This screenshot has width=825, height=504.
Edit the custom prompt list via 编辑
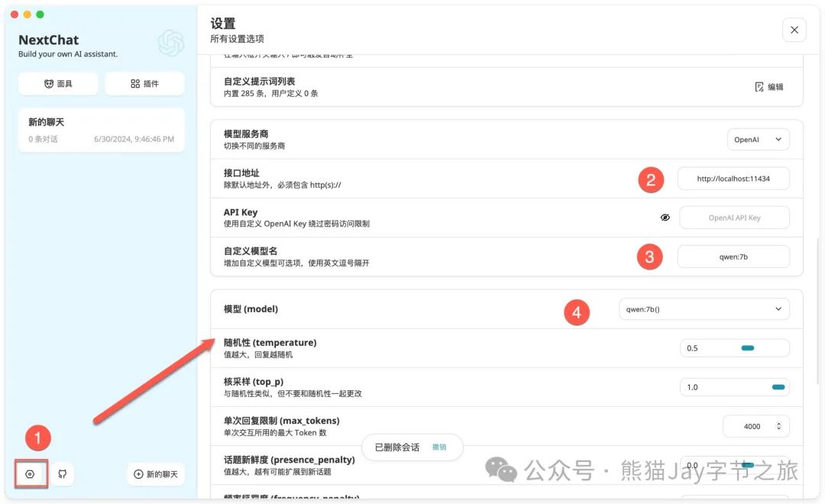(769, 87)
